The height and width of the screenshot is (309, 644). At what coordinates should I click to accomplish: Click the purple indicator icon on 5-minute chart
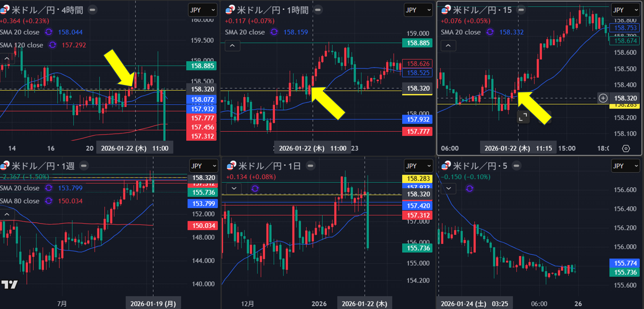(469, 189)
